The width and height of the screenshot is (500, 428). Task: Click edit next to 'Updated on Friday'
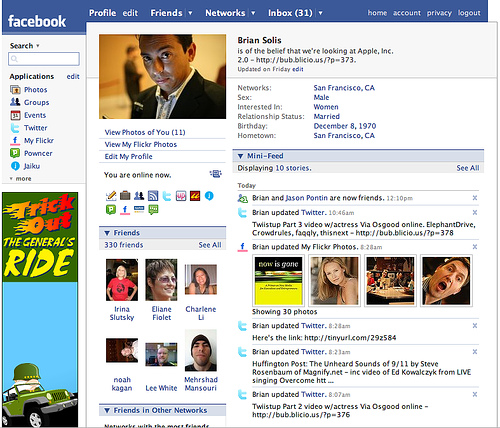point(298,69)
